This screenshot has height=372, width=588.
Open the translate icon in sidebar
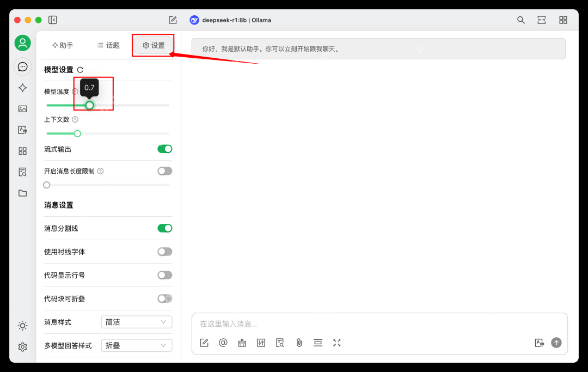[x=22, y=130]
